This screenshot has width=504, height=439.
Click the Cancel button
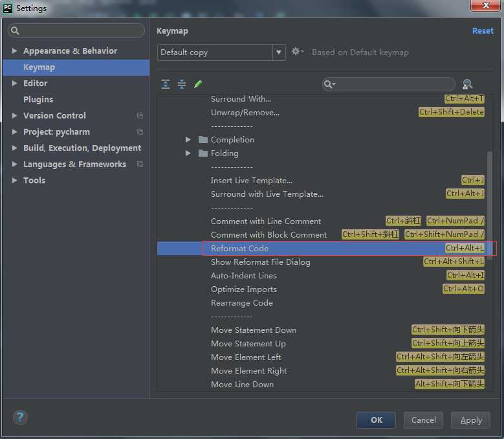423,420
